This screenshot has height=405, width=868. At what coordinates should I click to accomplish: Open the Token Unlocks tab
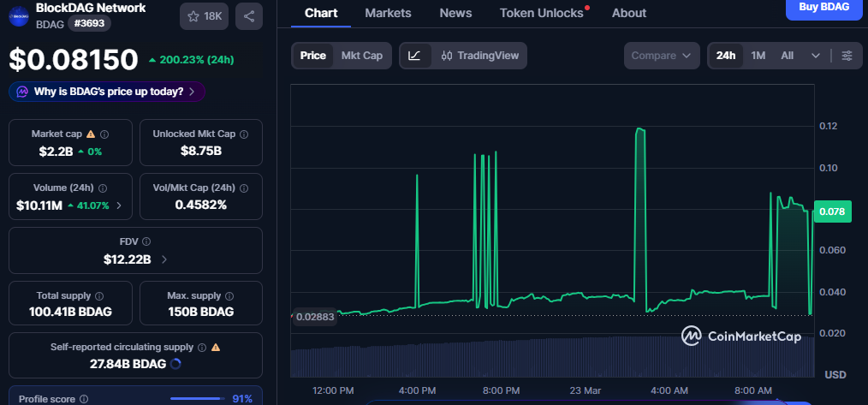tap(541, 13)
